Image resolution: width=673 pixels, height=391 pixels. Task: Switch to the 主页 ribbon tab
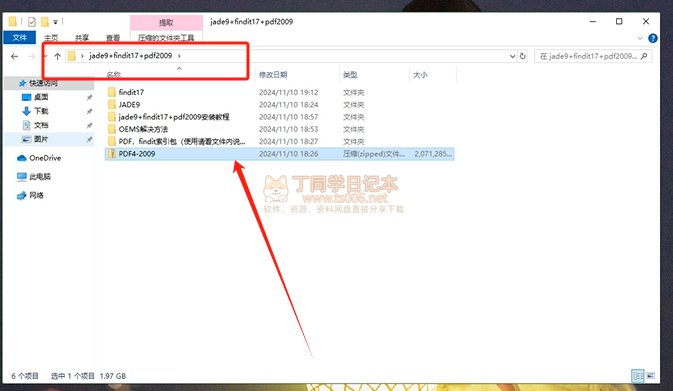pyautogui.click(x=52, y=38)
